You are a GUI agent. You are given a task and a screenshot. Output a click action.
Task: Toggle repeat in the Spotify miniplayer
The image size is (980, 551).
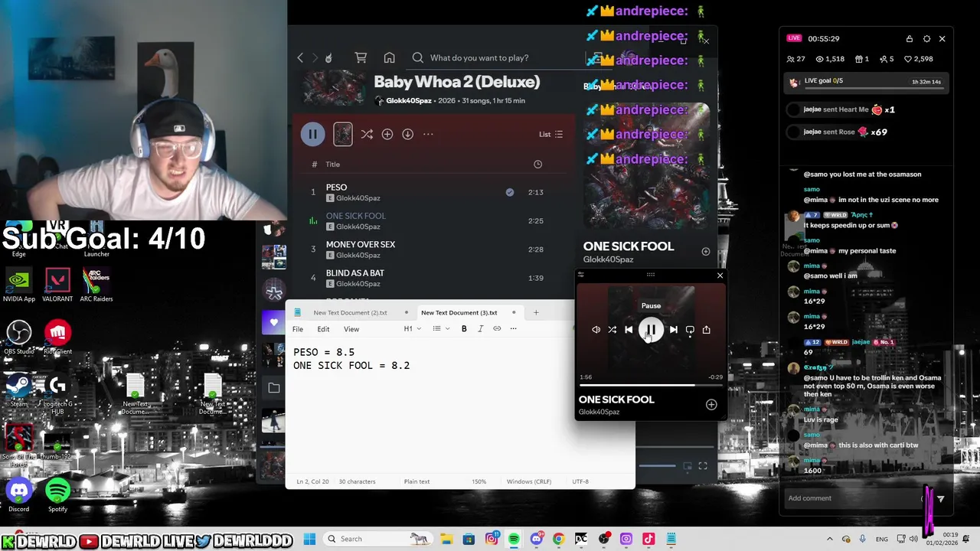coord(690,330)
